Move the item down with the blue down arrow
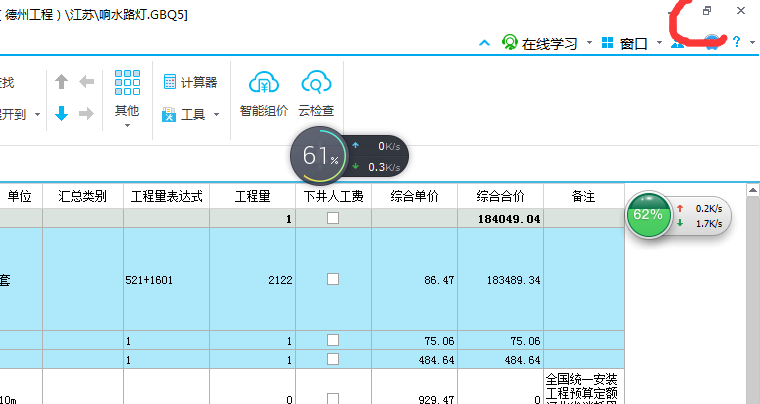The image size is (760, 404). pos(61,114)
